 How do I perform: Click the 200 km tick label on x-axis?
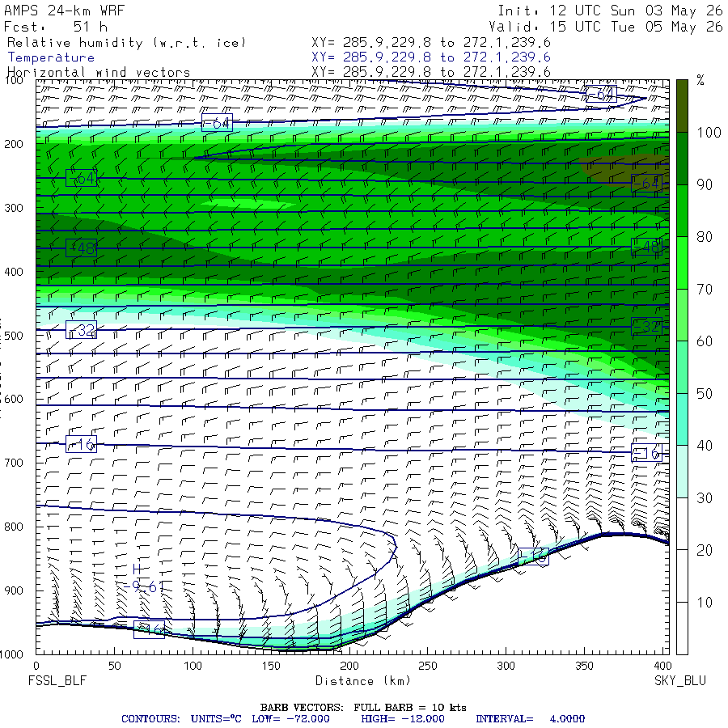click(349, 666)
